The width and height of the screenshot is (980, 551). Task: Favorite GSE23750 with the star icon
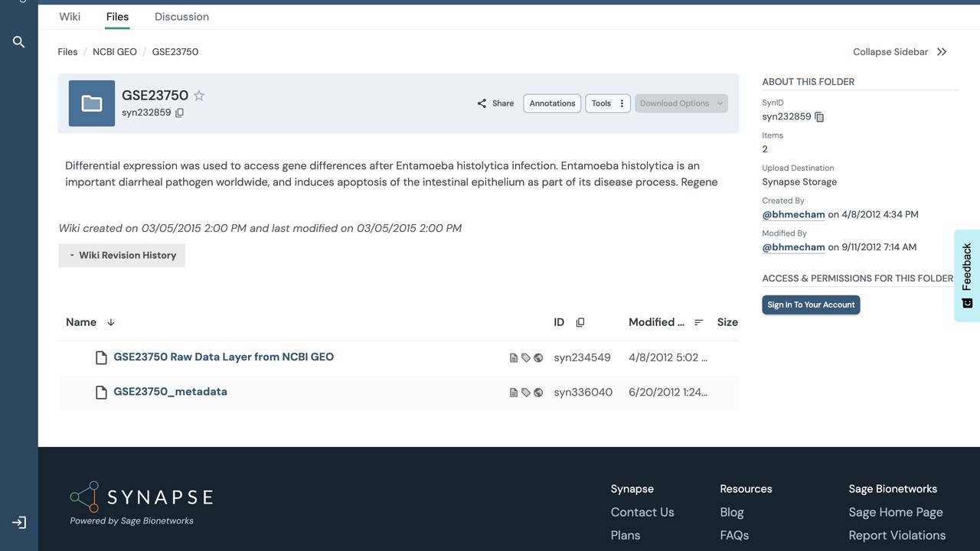click(x=199, y=96)
